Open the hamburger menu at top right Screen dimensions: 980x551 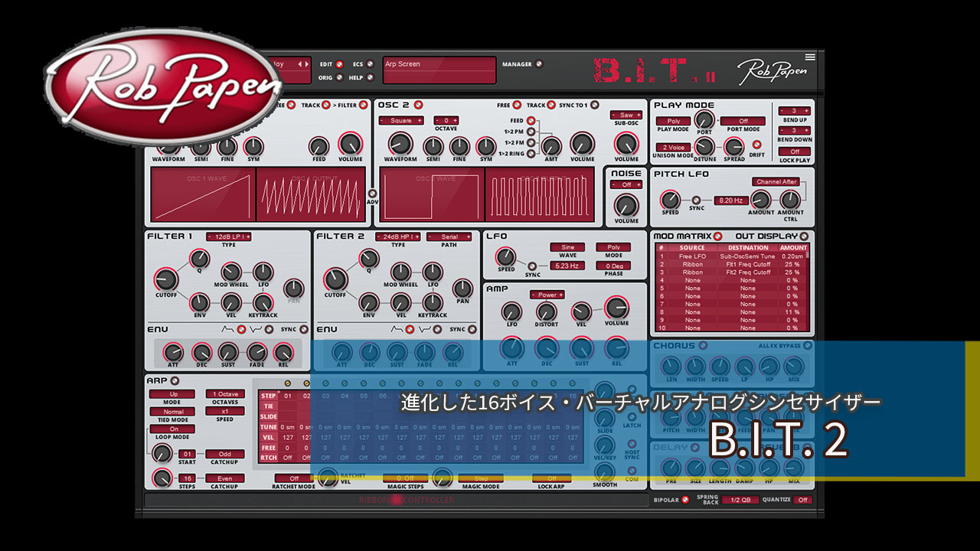[x=810, y=57]
